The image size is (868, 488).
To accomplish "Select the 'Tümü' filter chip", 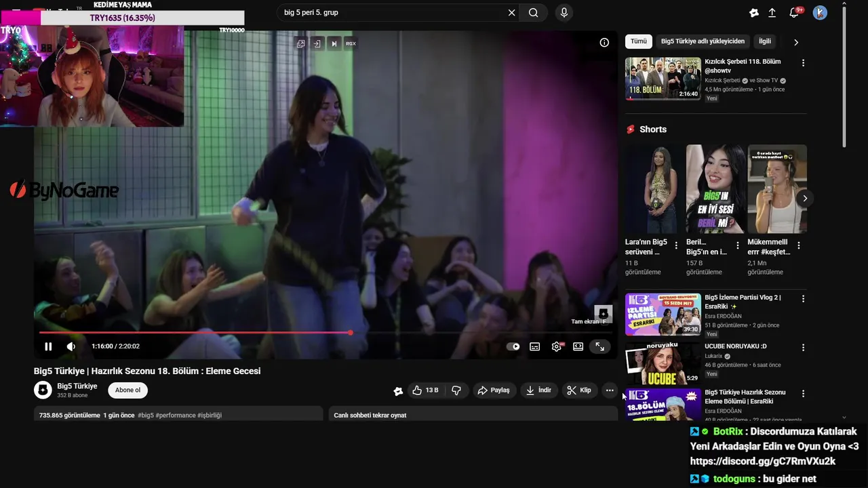I will coord(639,41).
